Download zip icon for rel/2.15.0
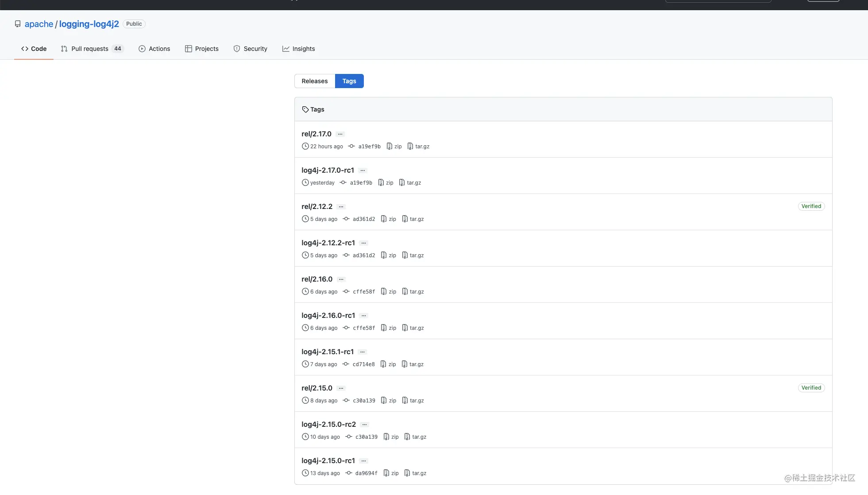The image size is (868, 495). click(x=384, y=400)
